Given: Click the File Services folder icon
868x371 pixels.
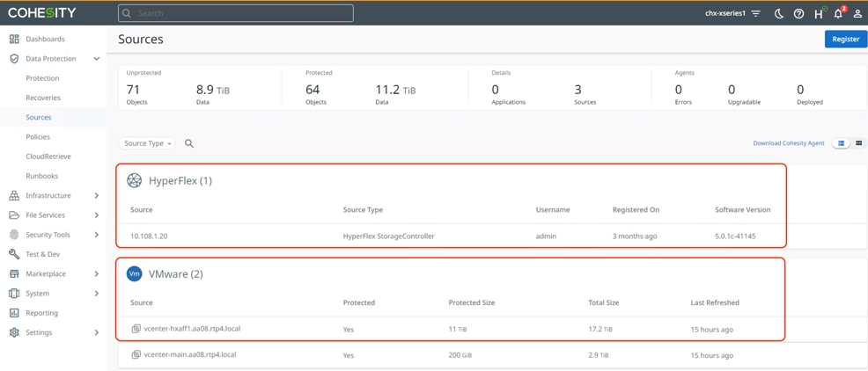Looking at the screenshot, I should (14, 215).
